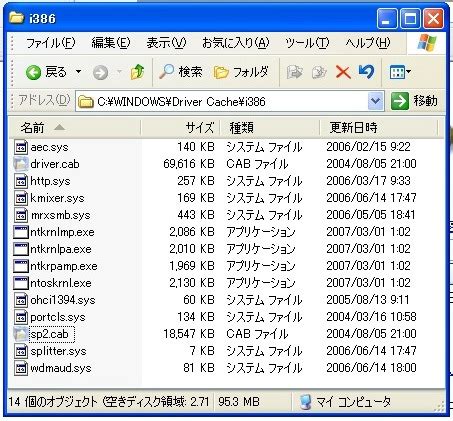The height and width of the screenshot is (421, 453).
Task: Click the 移動 Go button
Action: [x=414, y=101]
